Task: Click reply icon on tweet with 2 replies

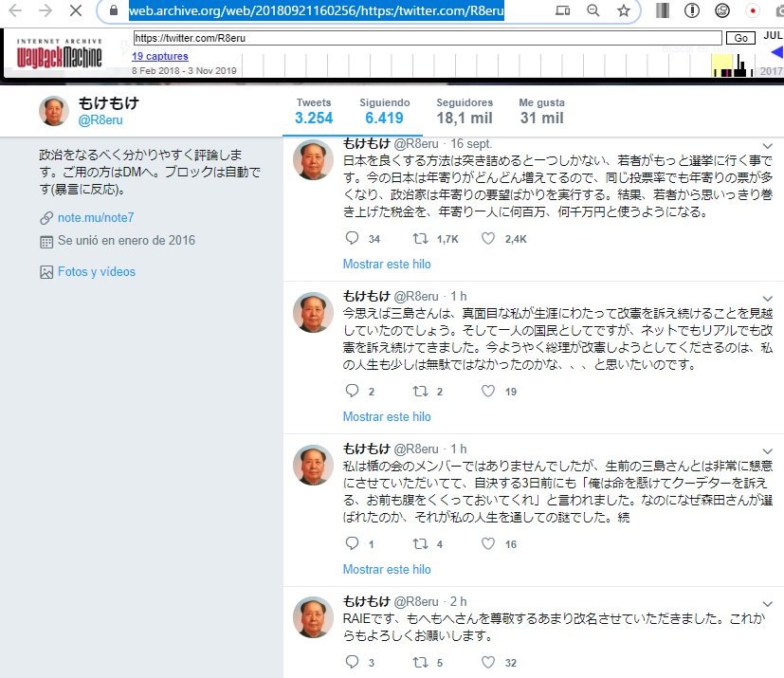Action: [352, 391]
